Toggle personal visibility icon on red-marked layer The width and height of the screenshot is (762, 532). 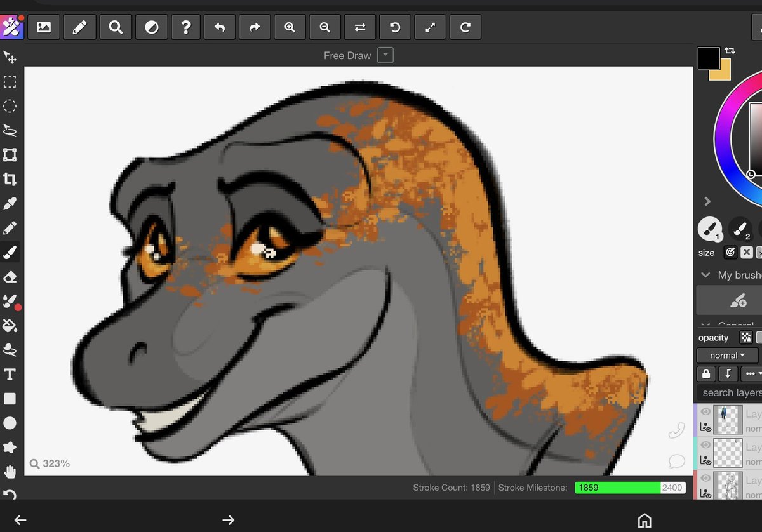(x=705, y=494)
